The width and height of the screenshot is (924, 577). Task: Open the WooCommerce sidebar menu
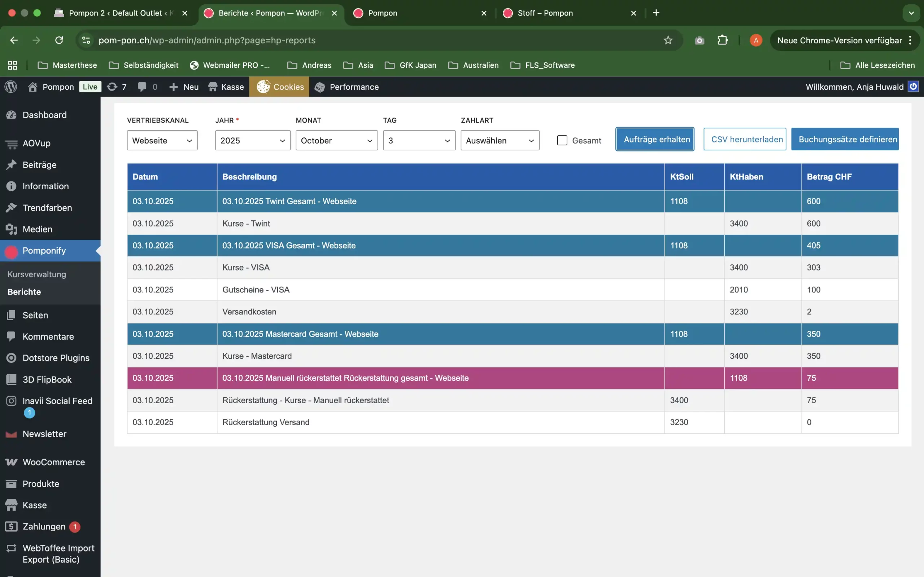click(x=53, y=462)
